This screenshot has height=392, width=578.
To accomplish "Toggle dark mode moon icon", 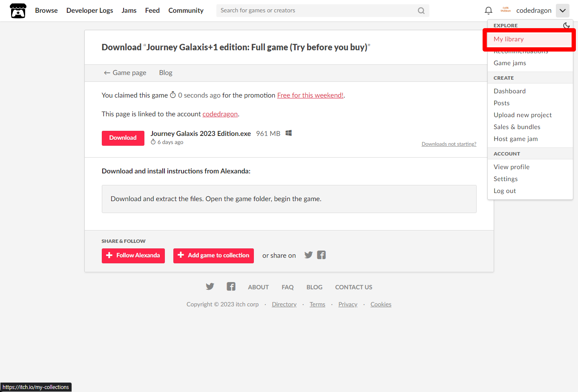I will (x=566, y=26).
